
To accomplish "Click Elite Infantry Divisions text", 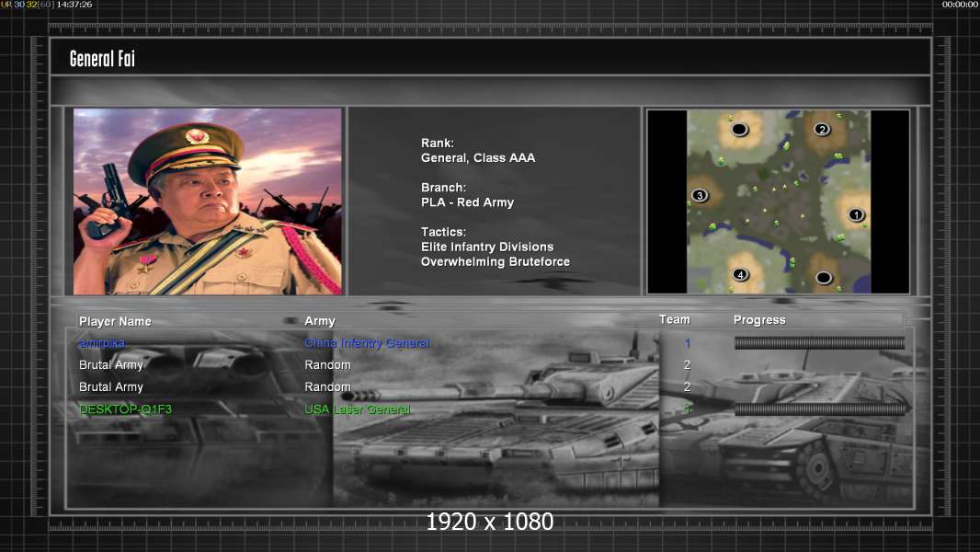I will (487, 247).
